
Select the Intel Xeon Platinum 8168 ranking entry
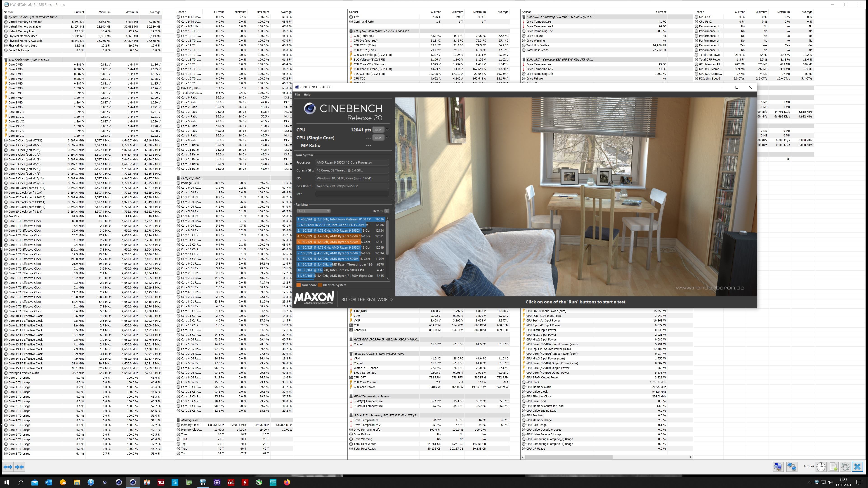341,219
